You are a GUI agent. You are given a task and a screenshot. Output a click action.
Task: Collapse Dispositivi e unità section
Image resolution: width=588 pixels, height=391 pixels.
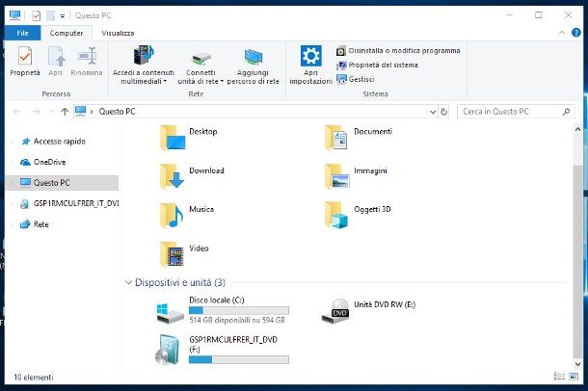point(128,282)
